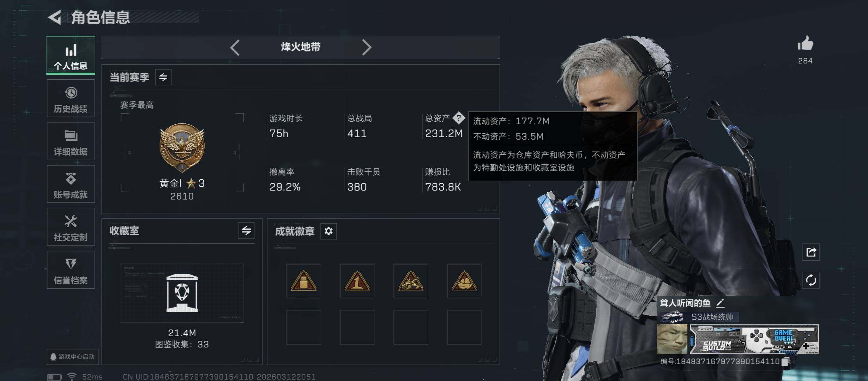Toggle the 收藏室 swap display button
Viewport: 868px width, 381px height.
click(246, 231)
